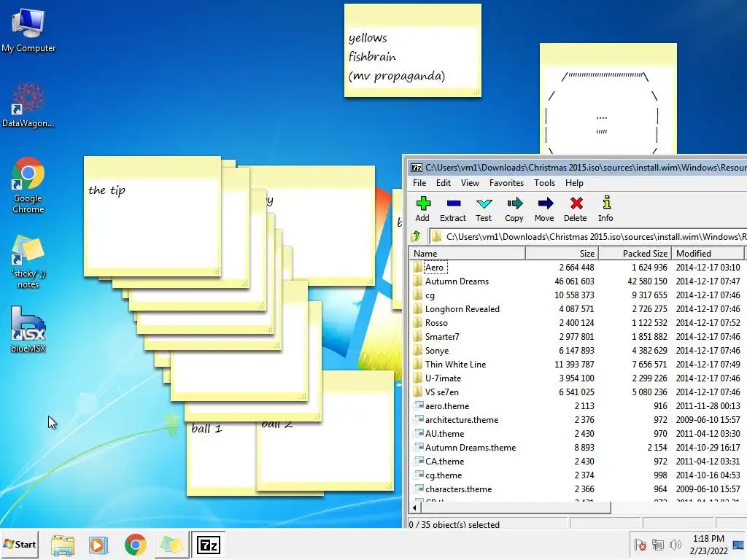Click the 'sticky' ;) notes desktop shortcut

pyautogui.click(x=28, y=262)
